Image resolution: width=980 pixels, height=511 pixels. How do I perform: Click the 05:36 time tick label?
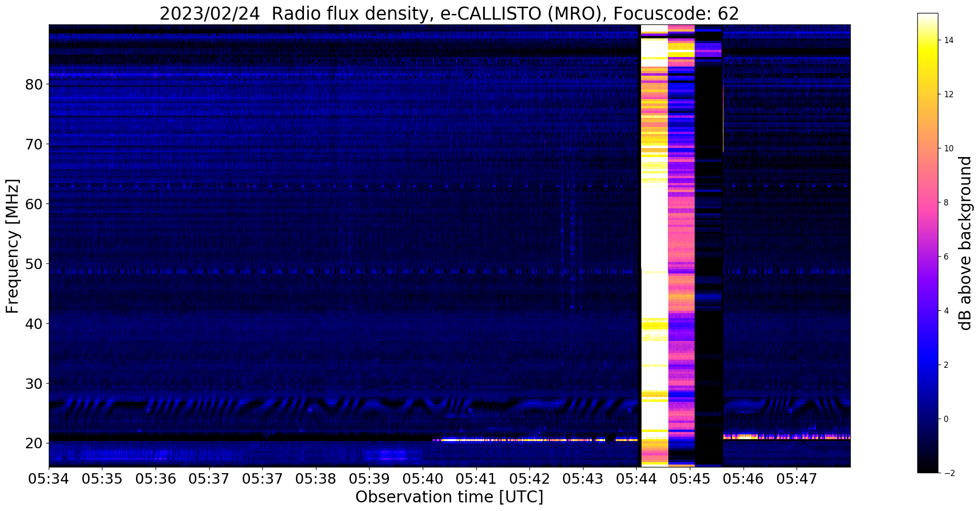point(156,478)
